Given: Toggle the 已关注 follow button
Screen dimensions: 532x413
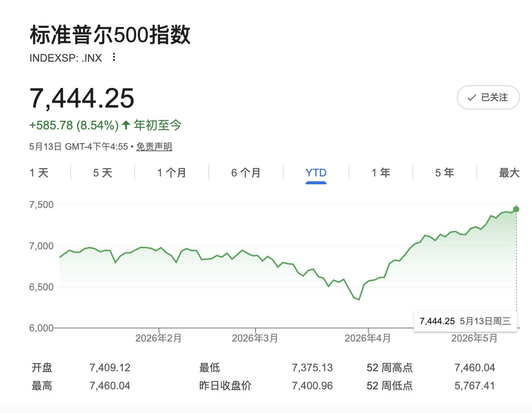Looking at the screenshot, I should [488, 97].
